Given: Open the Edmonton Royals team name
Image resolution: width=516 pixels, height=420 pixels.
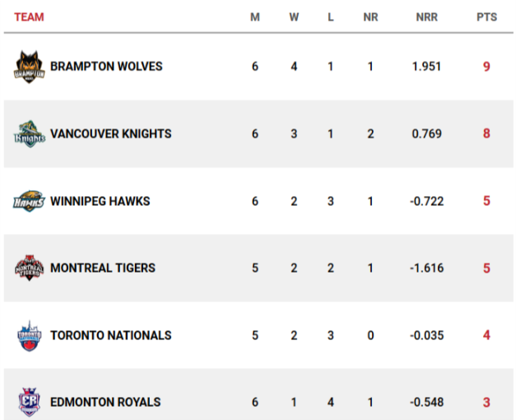Looking at the screenshot, I should [x=105, y=402].
